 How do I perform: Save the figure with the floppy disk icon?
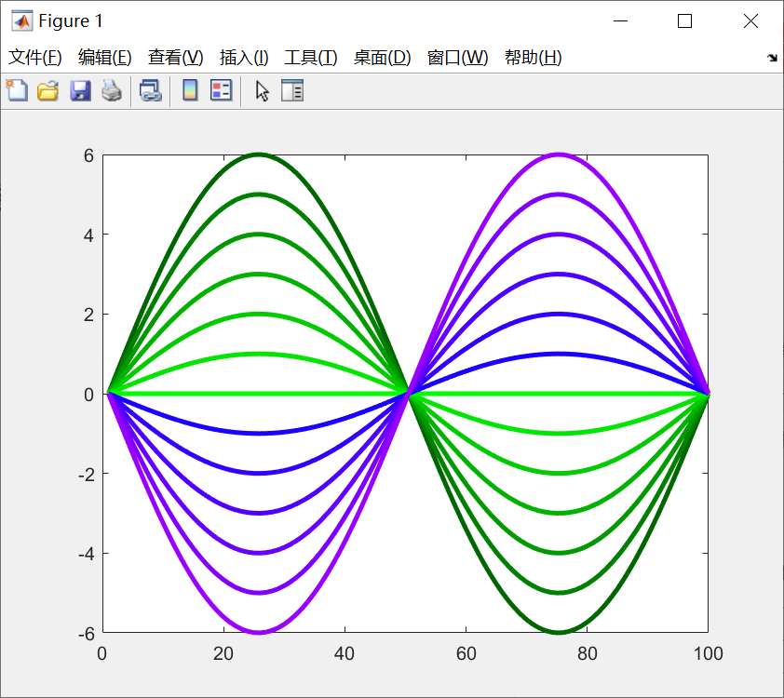(x=80, y=91)
